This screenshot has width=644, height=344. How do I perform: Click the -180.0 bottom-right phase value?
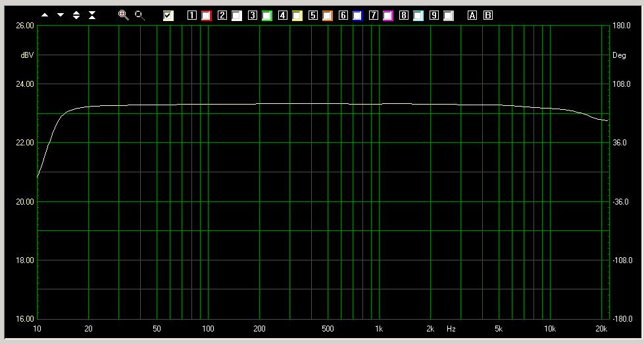click(x=622, y=318)
